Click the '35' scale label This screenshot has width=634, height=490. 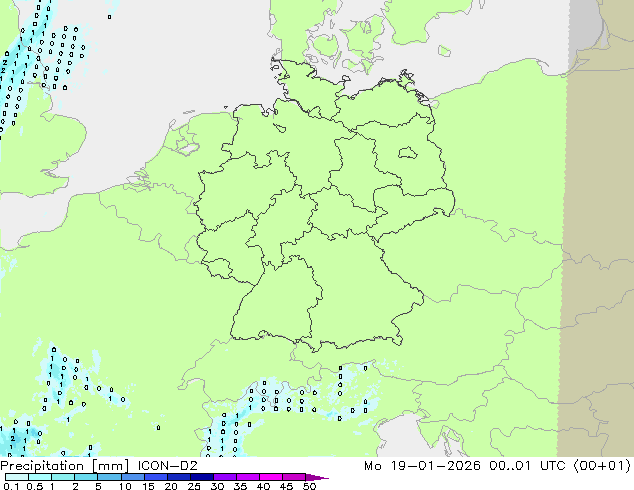pyautogui.click(x=240, y=486)
